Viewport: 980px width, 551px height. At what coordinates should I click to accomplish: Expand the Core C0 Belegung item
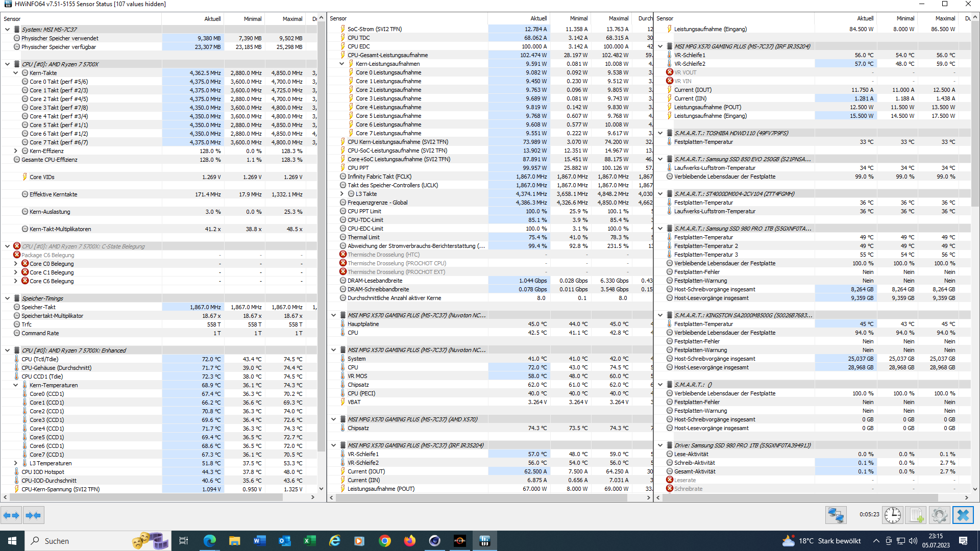[16, 264]
